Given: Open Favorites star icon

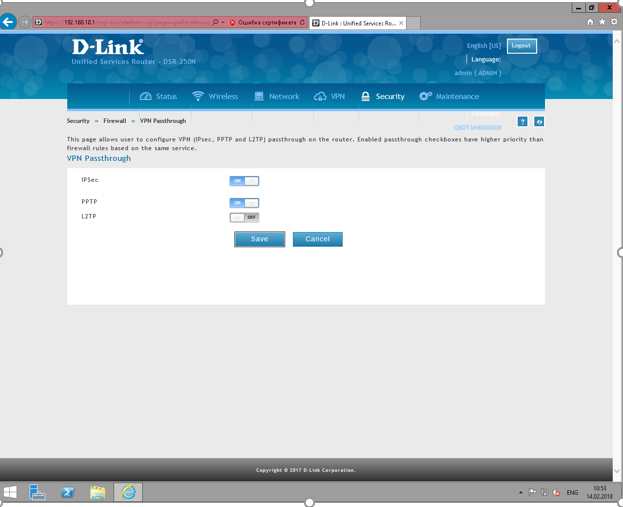Looking at the screenshot, I should click(602, 22).
